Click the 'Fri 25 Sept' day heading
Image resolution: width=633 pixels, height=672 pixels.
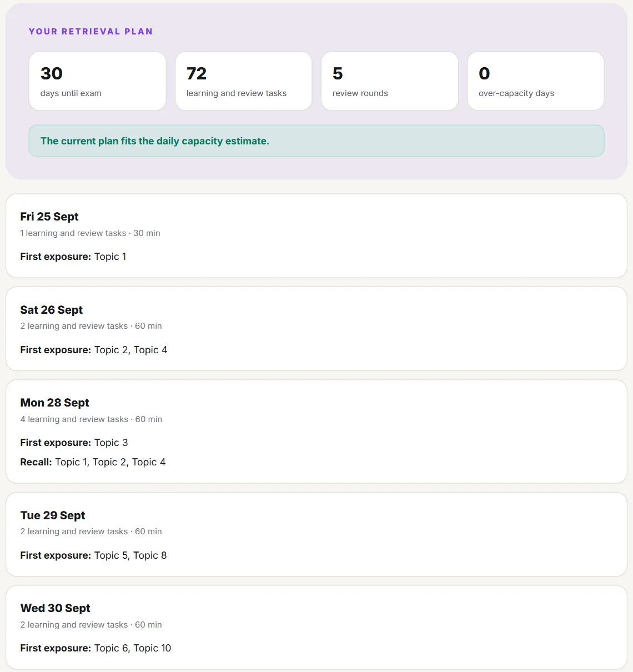(x=49, y=217)
